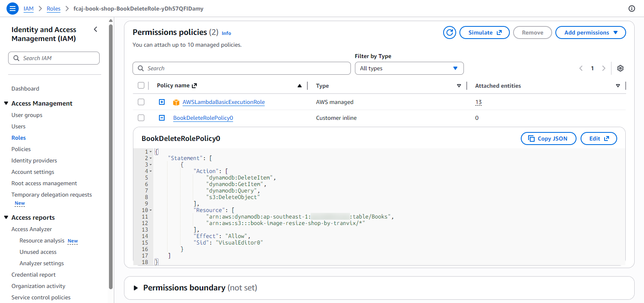Click Policy name column header

(x=173, y=85)
